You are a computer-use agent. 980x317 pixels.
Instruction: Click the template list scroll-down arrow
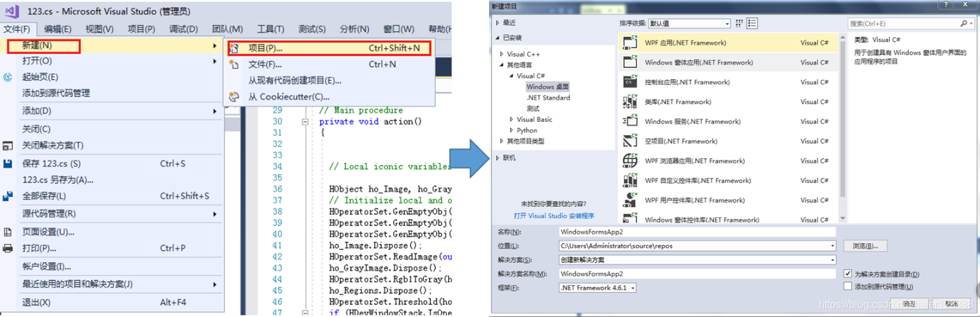pyautogui.click(x=842, y=218)
